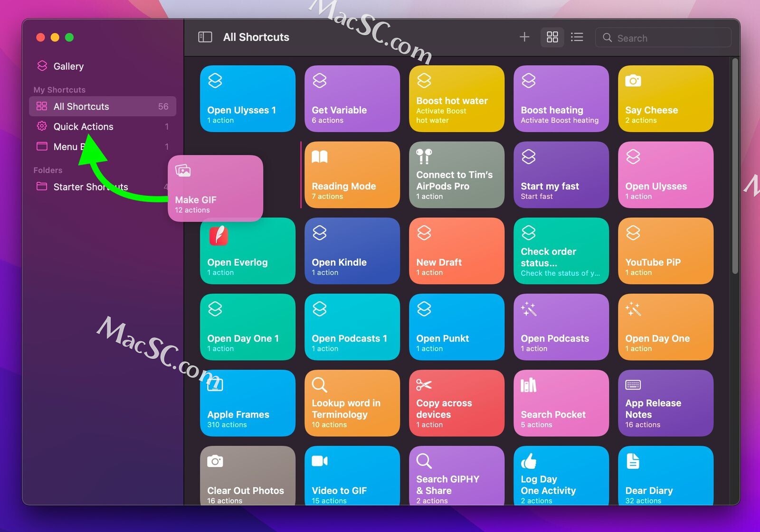Screen dimensions: 760x532
Task: Click the magic wand icon on Open Podcasts
Action: click(528, 309)
